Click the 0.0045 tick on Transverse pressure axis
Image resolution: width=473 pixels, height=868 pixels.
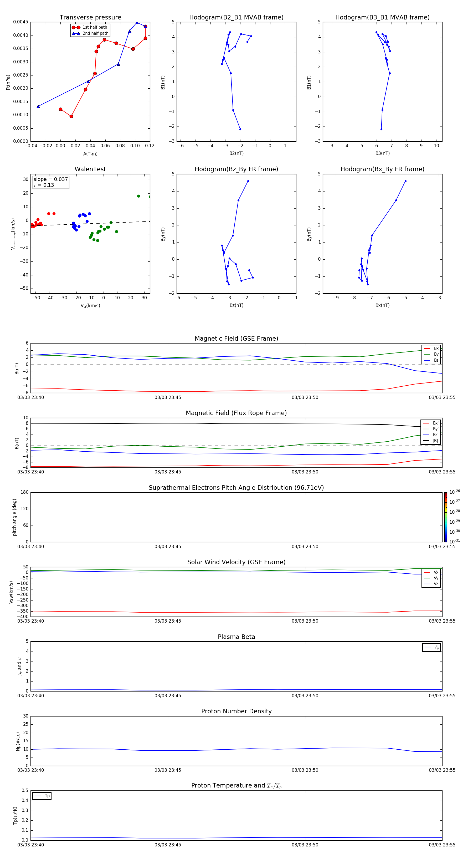(20, 22)
